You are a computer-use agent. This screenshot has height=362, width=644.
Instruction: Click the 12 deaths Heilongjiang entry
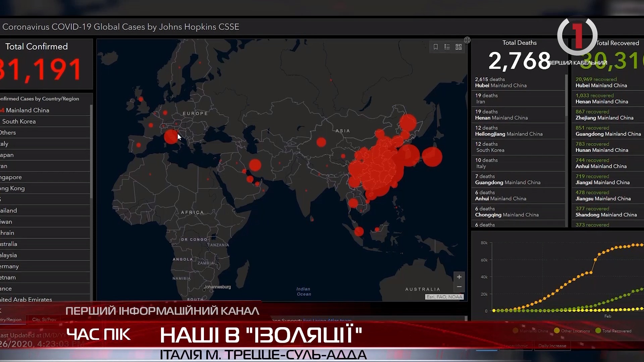[518, 131]
